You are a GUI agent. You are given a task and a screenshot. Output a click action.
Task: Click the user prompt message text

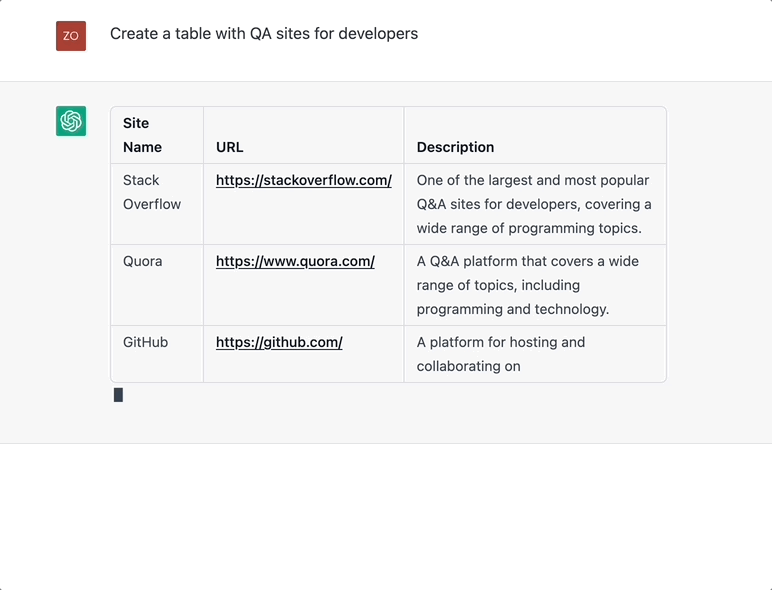pos(264,34)
